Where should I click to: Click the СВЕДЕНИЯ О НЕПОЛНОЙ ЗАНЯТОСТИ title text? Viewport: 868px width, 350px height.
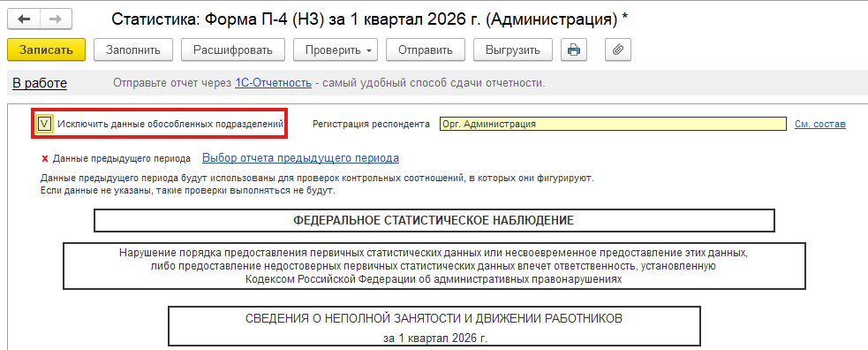point(434,319)
